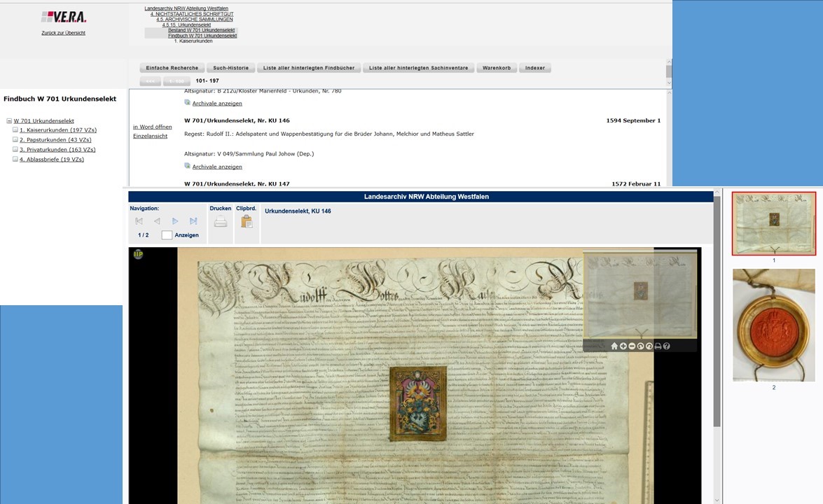Click the Archivale icon below Kloster Marienfeld Altsignatur
The width and height of the screenshot is (823, 504).
pyautogui.click(x=188, y=102)
